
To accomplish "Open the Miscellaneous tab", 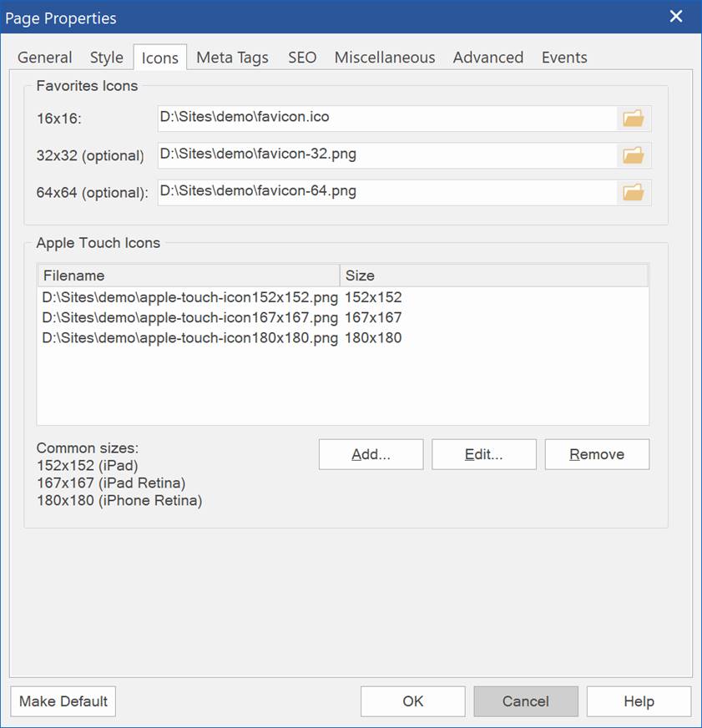I will point(385,58).
